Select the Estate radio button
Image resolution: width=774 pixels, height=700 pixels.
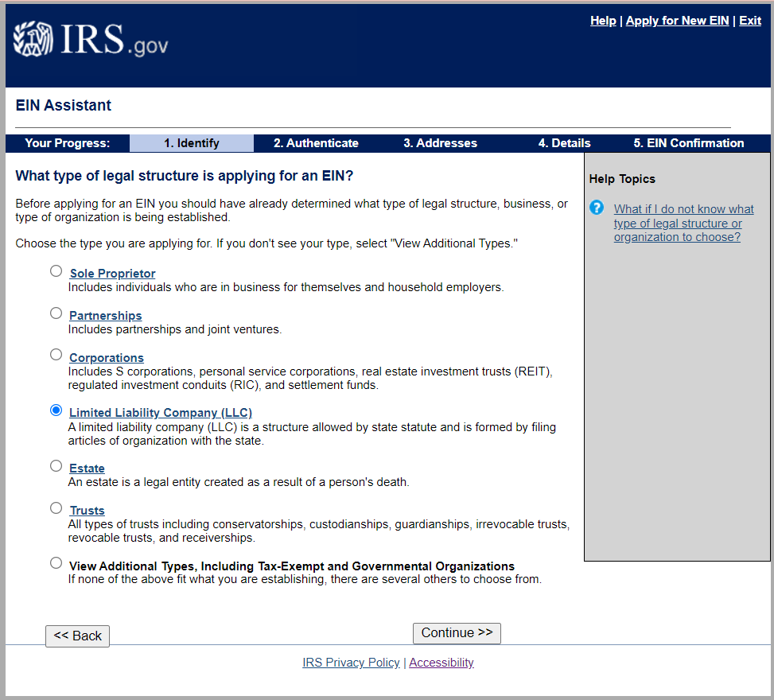pos(56,465)
